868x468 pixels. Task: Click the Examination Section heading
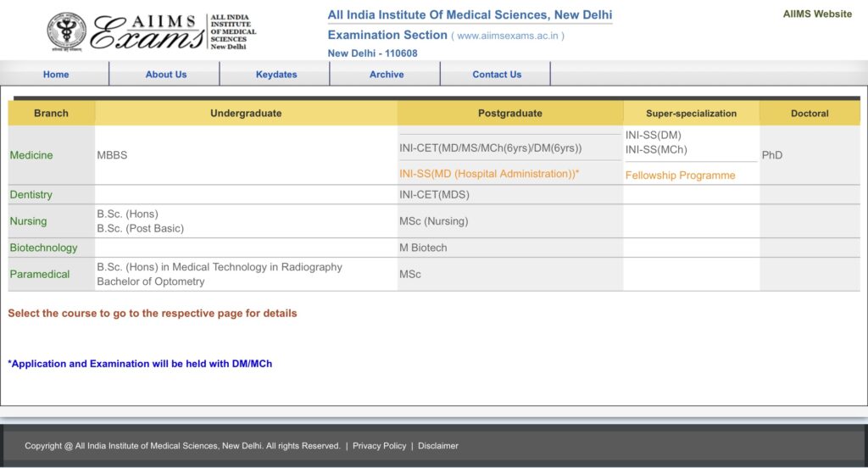click(387, 35)
